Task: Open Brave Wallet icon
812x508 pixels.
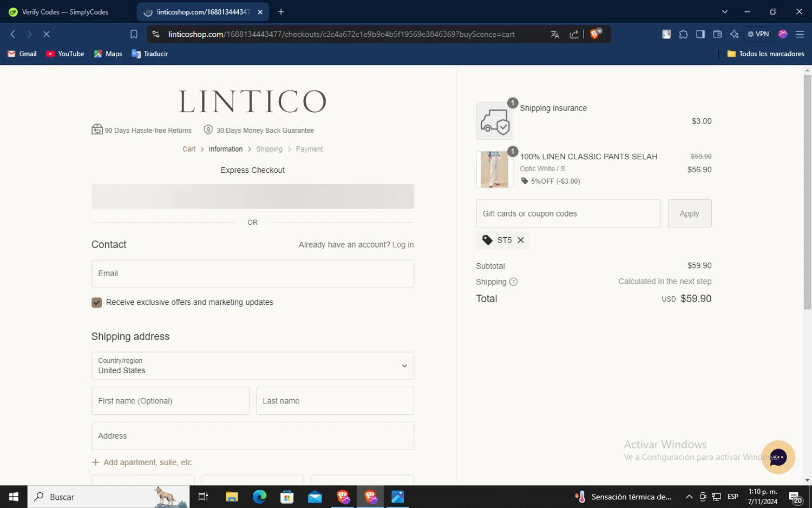Action: 717,34
